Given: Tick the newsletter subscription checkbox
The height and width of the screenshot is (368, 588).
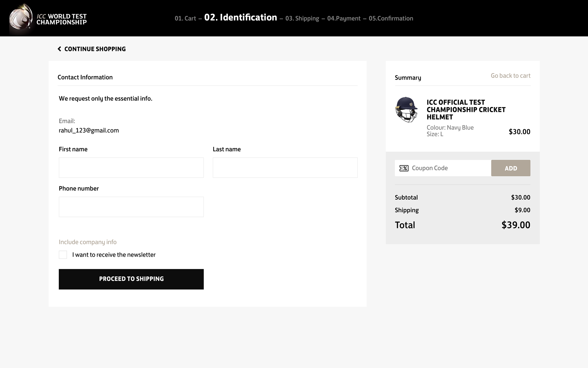Looking at the screenshot, I should tap(63, 255).
